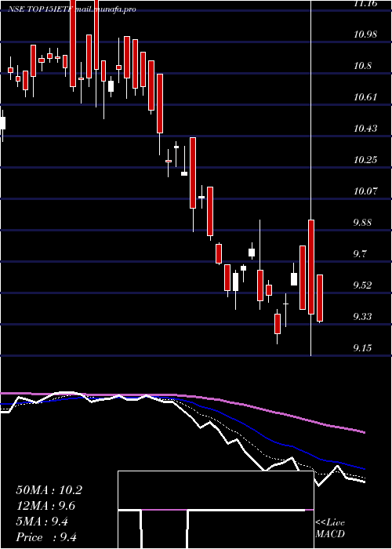Image resolution: width=392 pixels, height=549 pixels.
Task: Click the 10.43 price axis label
Action: pyautogui.click(x=365, y=129)
